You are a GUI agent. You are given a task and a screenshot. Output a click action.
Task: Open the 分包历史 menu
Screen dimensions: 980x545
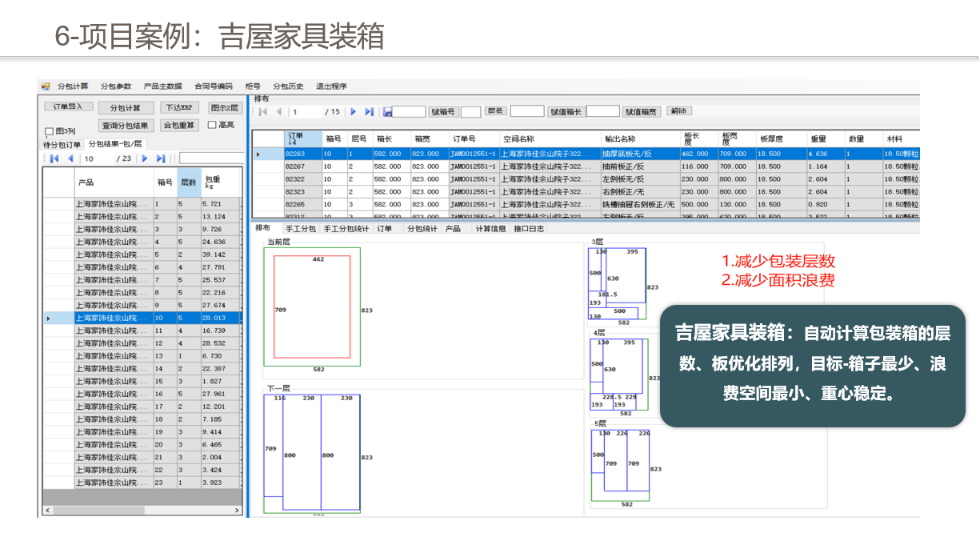click(288, 86)
